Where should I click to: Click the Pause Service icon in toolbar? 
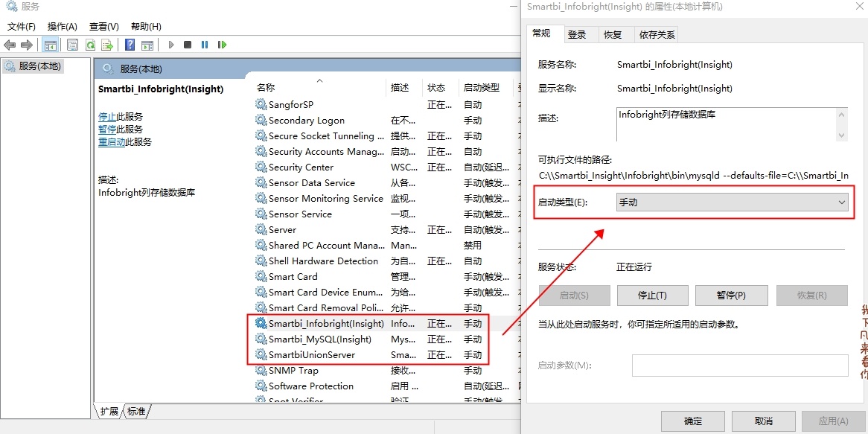pos(205,45)
